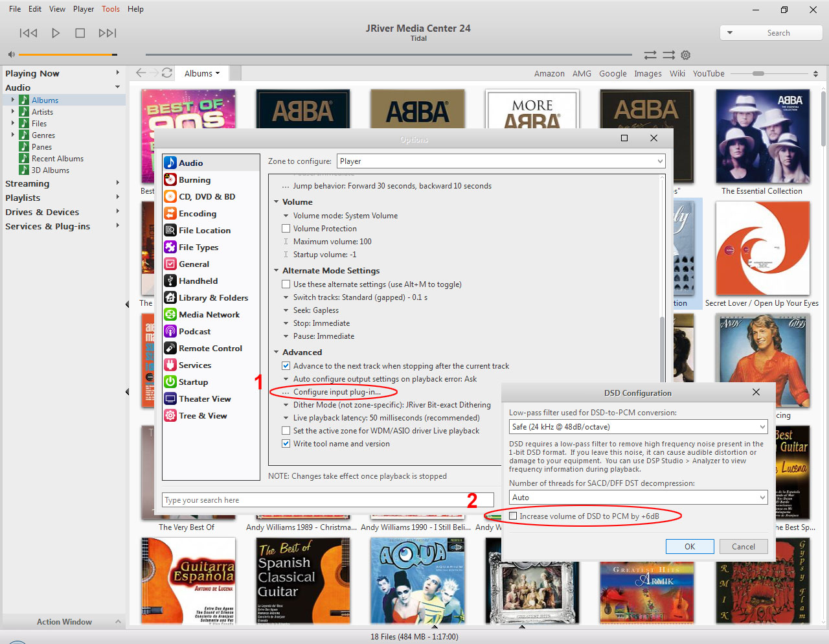The width and height of the screenshot is (829, 644).
Task: Collapse the Alternate Mode Settings section
Action: 276,270
